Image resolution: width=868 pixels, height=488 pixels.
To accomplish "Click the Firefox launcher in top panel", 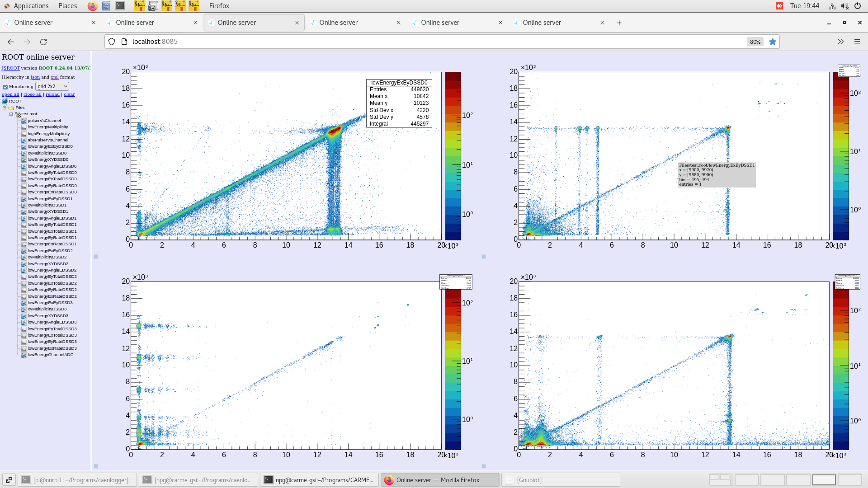I will pos(92,6).
